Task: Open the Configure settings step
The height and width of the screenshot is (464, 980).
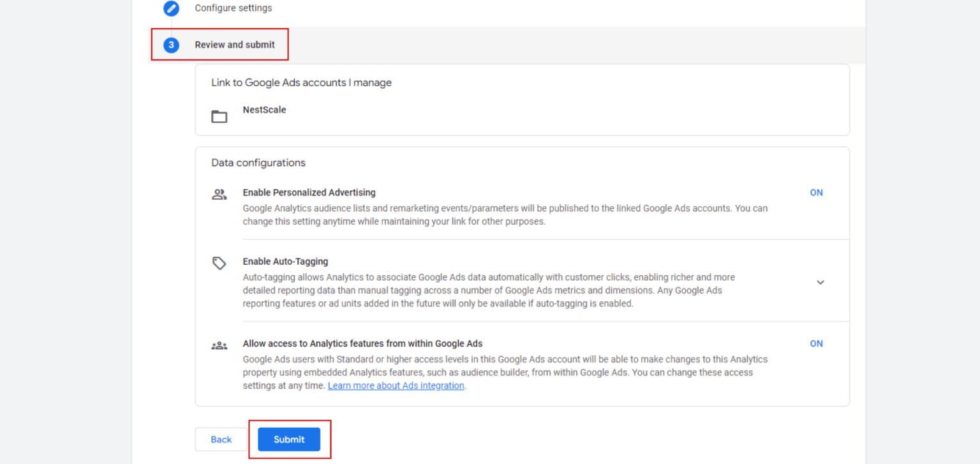Action: pos(234,8)
